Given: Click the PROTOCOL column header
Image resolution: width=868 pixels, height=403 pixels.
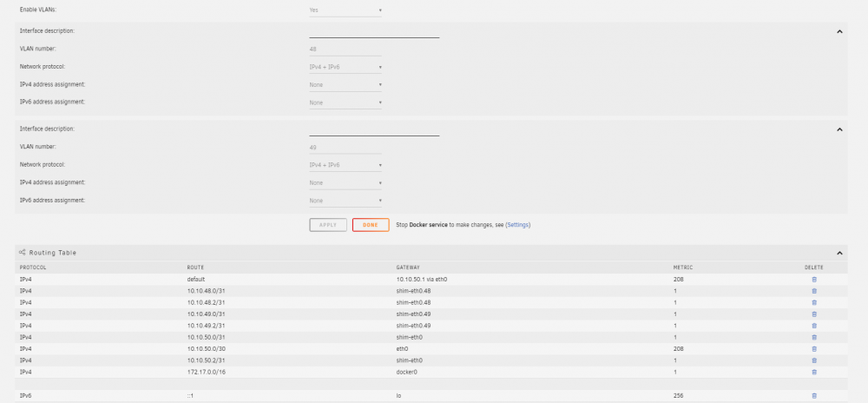Looking at the screenshot, I should pyautogui.click(x=33, y=268).
